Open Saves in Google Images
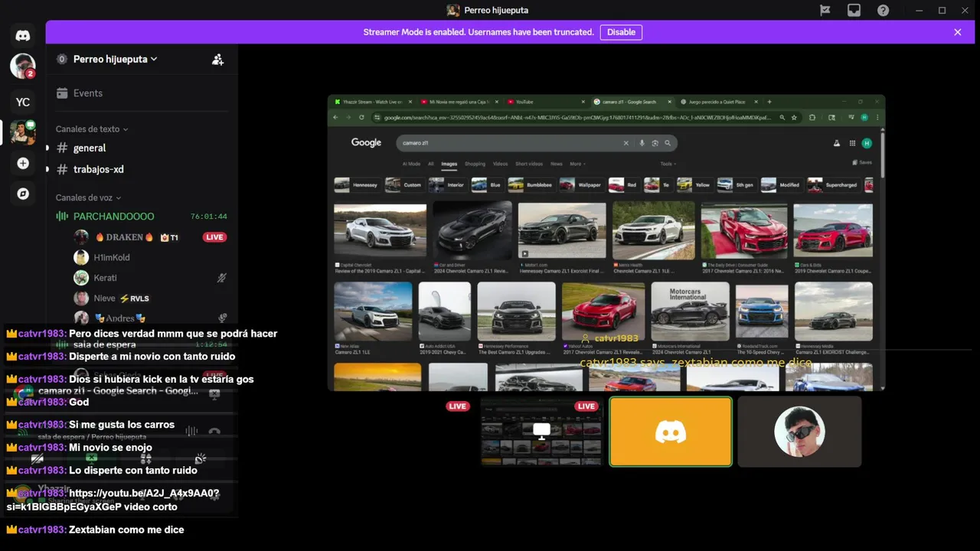The width and height of the screenshot is (980, 551). coord(862,162)
